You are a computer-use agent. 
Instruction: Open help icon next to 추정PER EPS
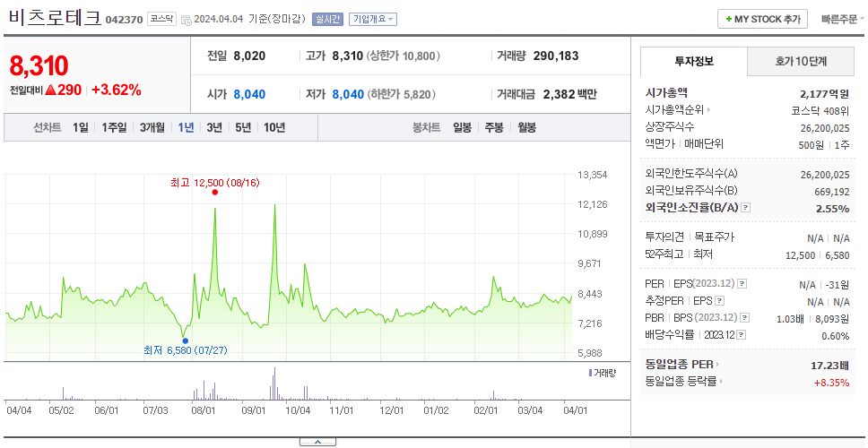click(720, 301)
